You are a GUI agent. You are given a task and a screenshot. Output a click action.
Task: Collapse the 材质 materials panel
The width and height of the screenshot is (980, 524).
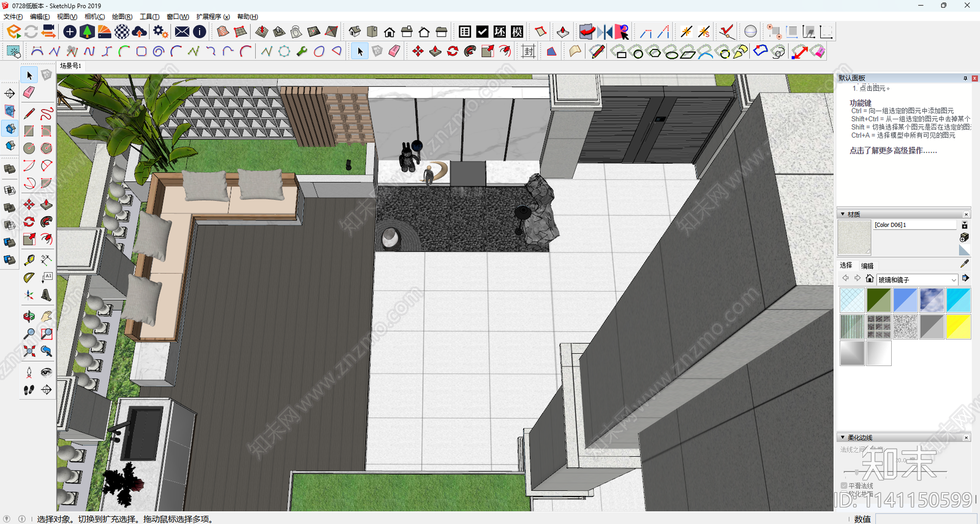[843, 214]
